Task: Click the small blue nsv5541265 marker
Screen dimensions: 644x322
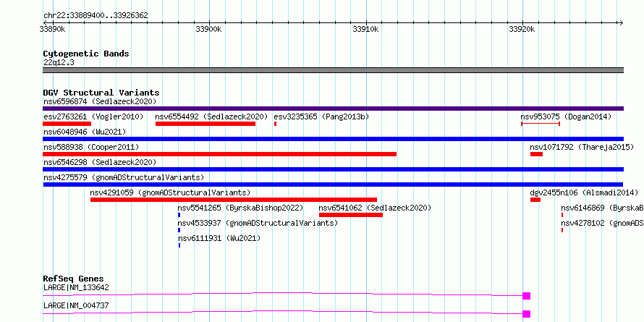Action: click(179, 215)
